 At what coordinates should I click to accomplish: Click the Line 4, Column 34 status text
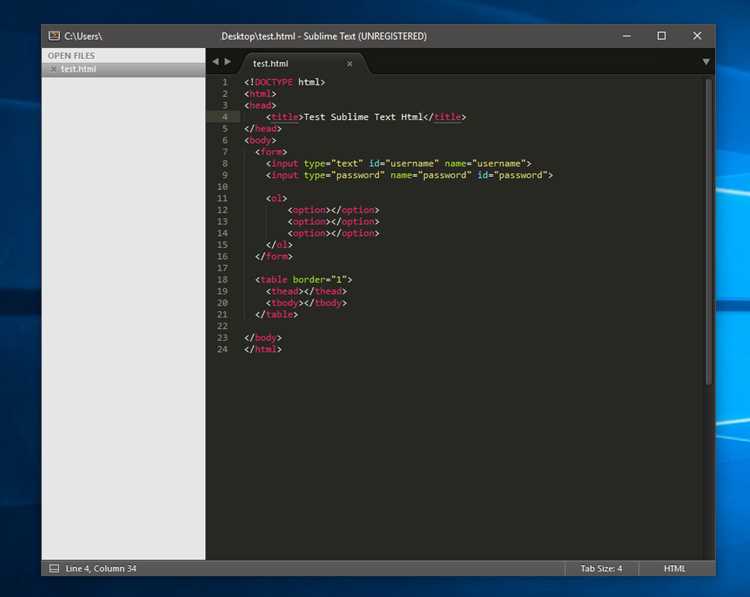click(101, 568)
